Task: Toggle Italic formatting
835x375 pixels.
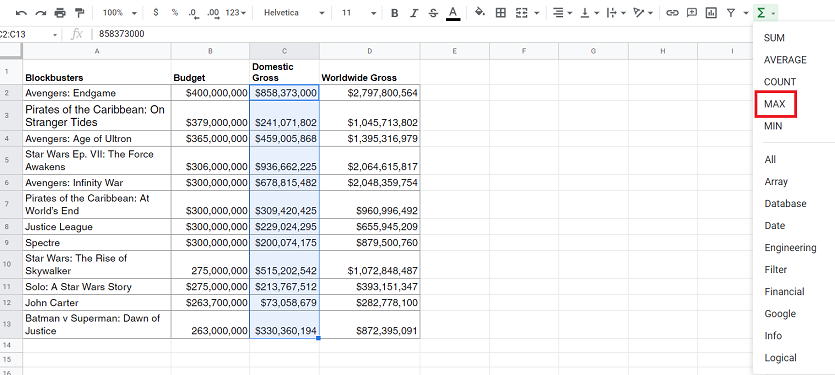Action: [414, 13]
